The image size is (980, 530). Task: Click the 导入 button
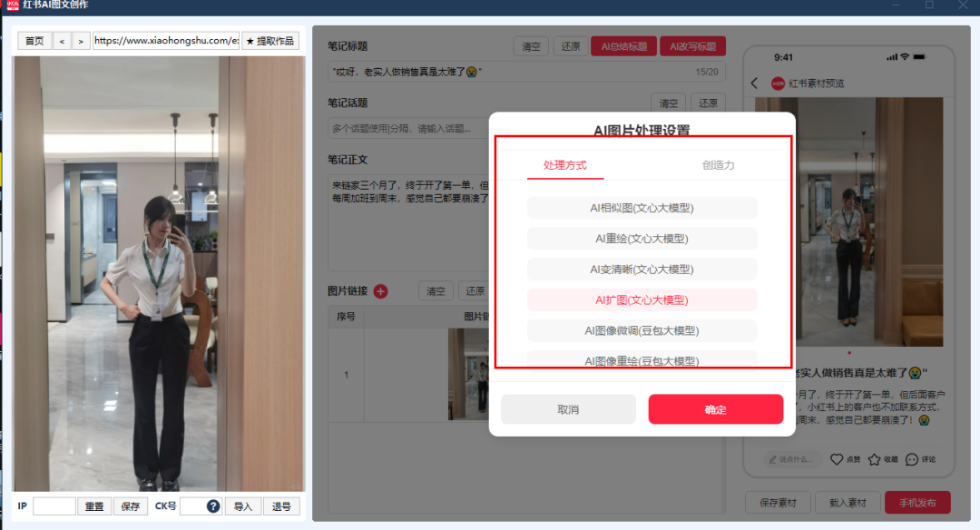[x=243, y=506]
